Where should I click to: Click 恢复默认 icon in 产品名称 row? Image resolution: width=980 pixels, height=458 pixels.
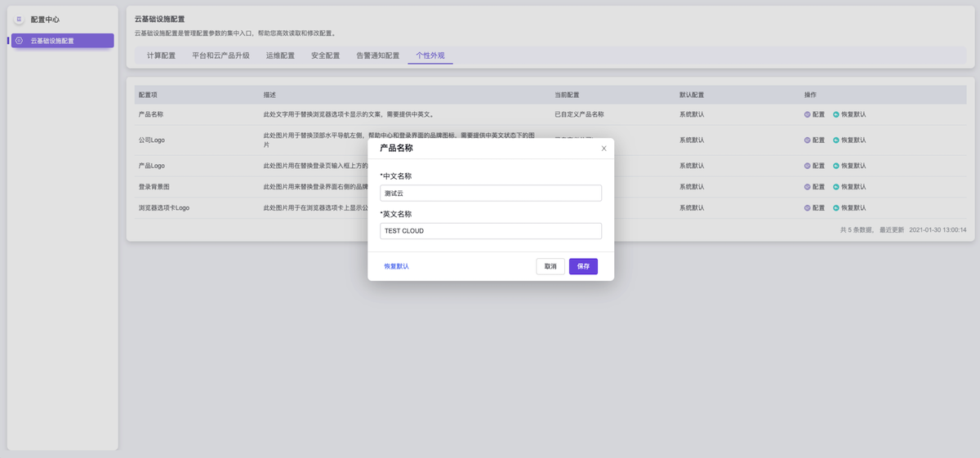click(836, 115)
